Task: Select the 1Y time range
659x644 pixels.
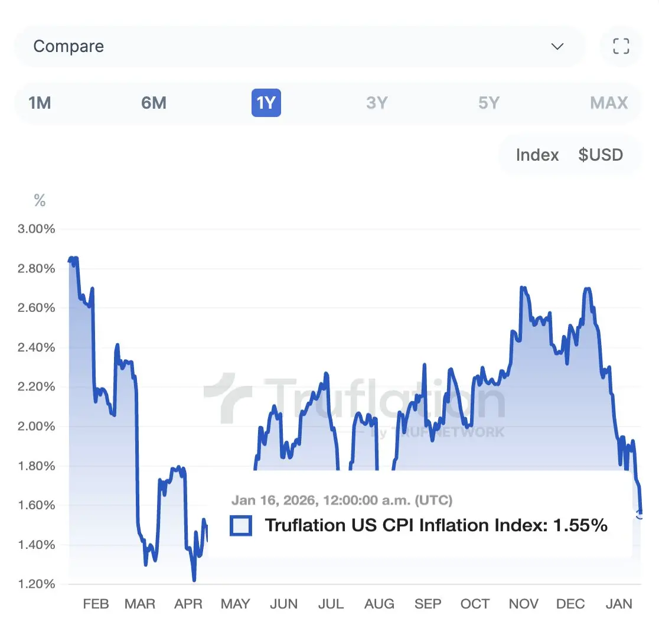Action: [x=266, y=103]
